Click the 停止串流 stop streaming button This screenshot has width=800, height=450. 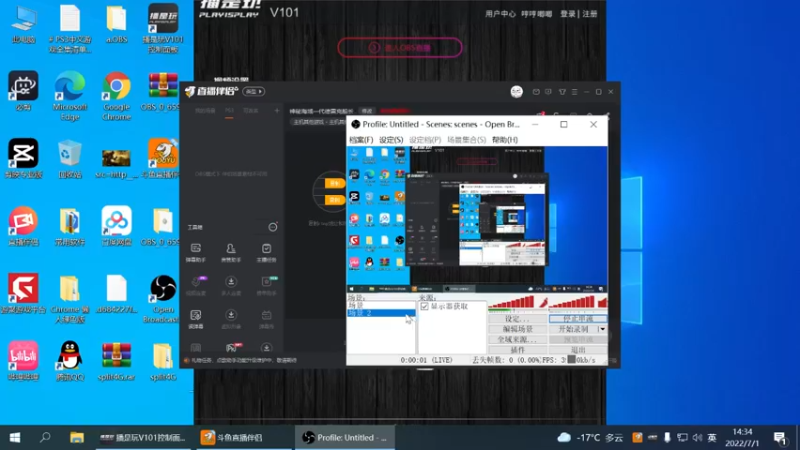578,319
